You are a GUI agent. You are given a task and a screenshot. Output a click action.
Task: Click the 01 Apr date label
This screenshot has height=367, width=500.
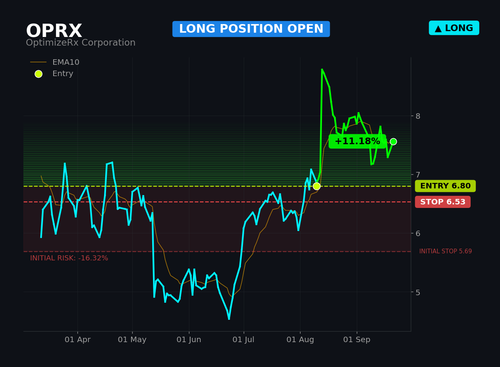[77, 339]
